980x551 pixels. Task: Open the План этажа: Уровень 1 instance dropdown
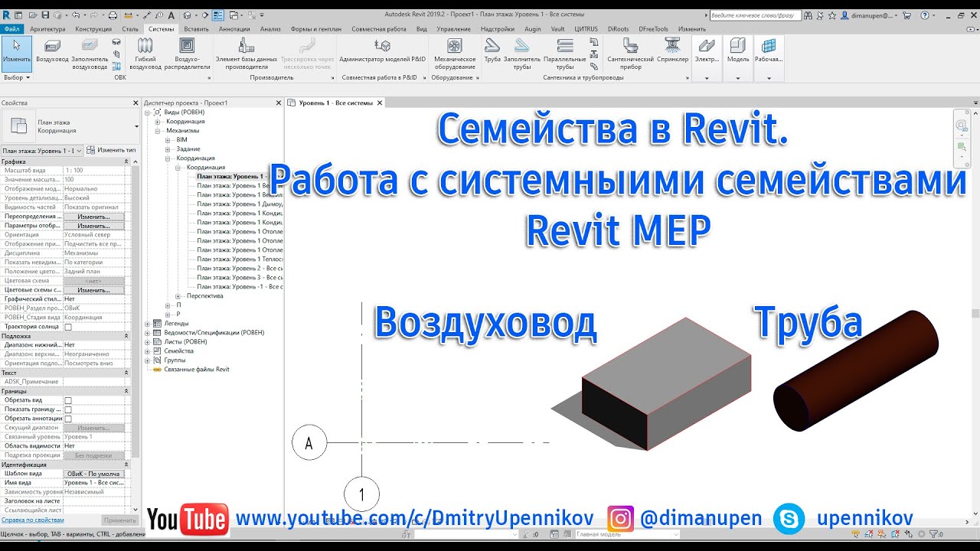coord(42,150)
